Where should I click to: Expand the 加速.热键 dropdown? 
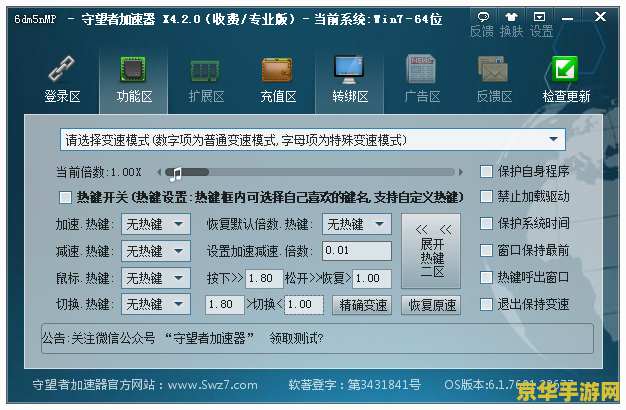pyautogui.click(x=156, y=224)
